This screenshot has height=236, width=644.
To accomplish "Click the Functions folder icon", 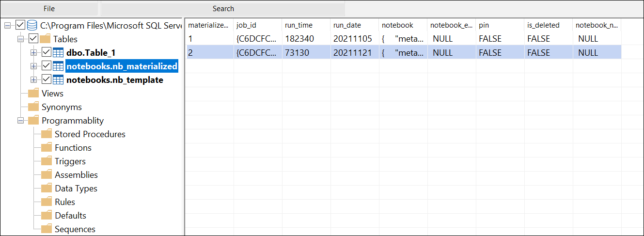I will point(47,147).
